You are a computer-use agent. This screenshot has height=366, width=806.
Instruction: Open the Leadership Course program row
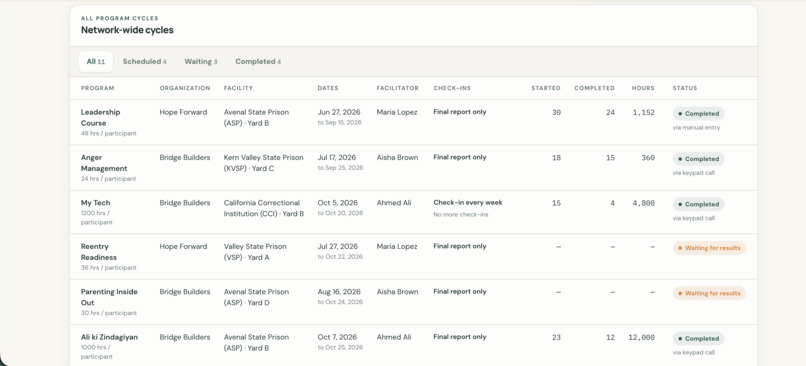point(413,122)
